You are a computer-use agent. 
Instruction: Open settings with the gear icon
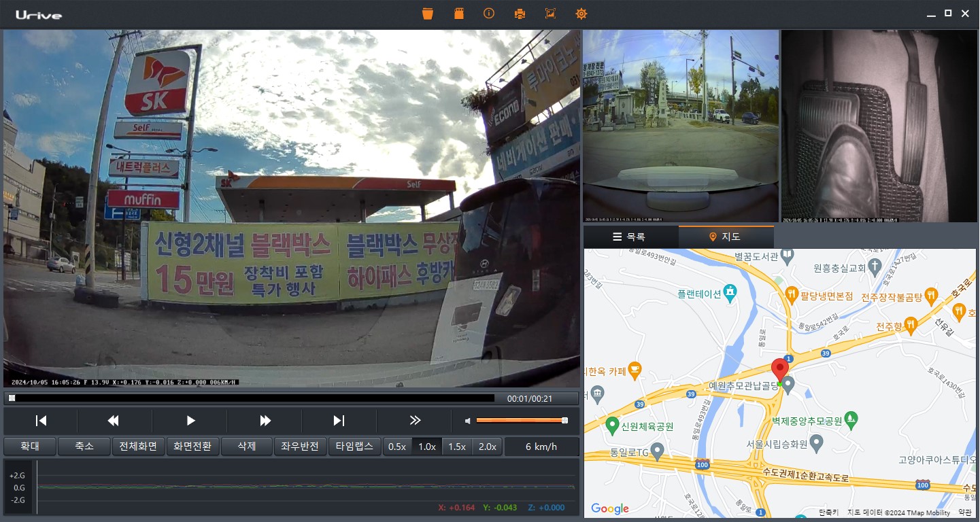[x=581, y=14]
